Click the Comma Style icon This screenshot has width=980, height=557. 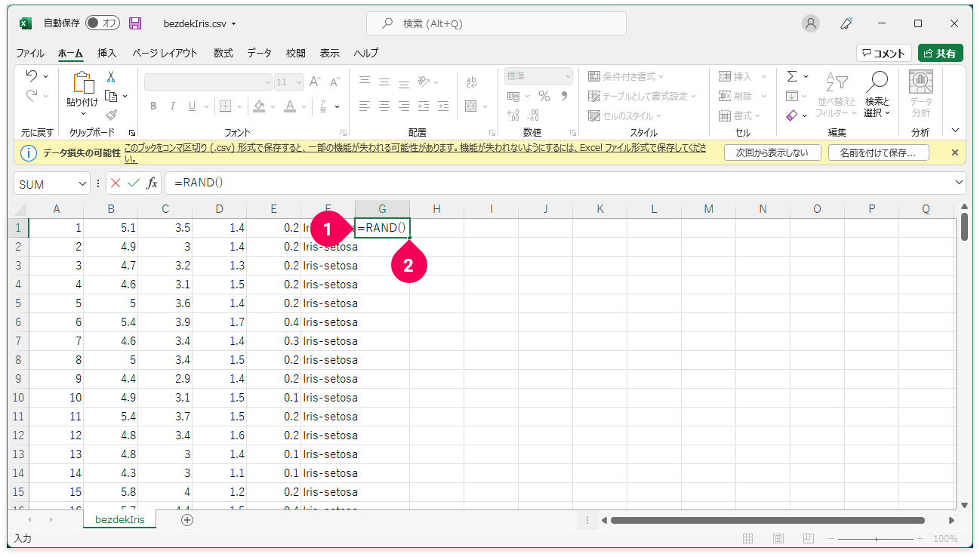563,97
